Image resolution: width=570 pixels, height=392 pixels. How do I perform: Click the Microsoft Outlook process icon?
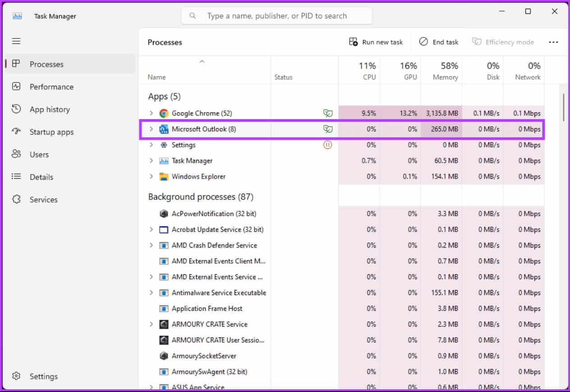(164, 129)
